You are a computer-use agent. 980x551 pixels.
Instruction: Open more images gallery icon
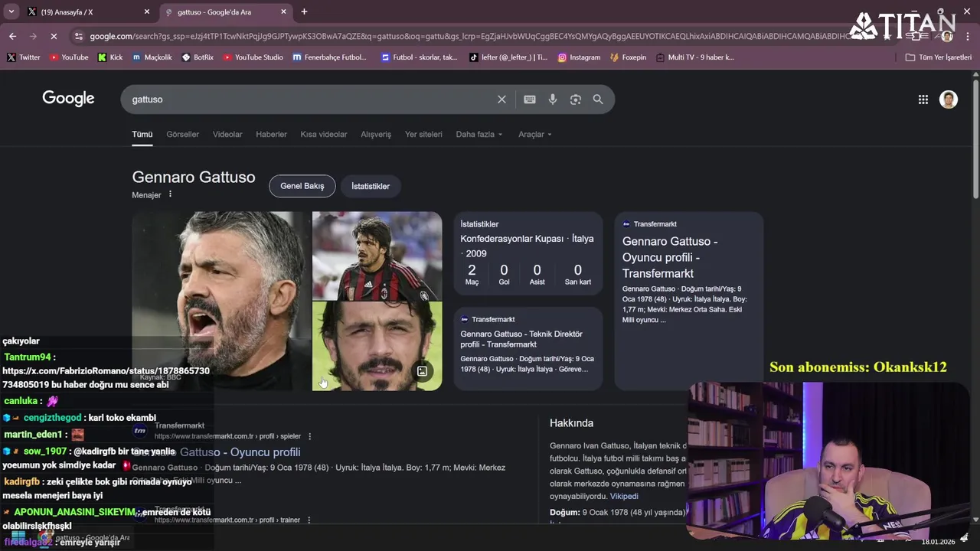(x=422, y=371)
